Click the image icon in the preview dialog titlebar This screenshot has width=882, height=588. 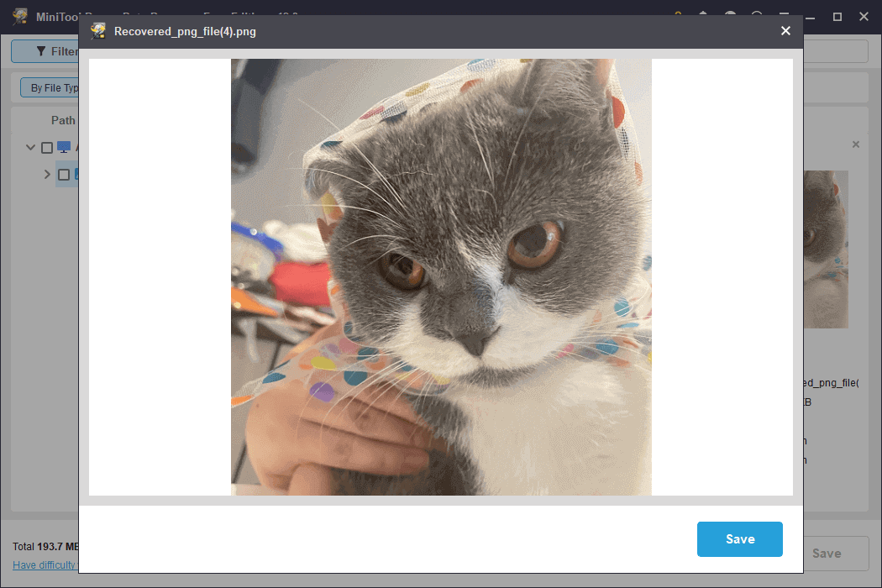(98, 30)
